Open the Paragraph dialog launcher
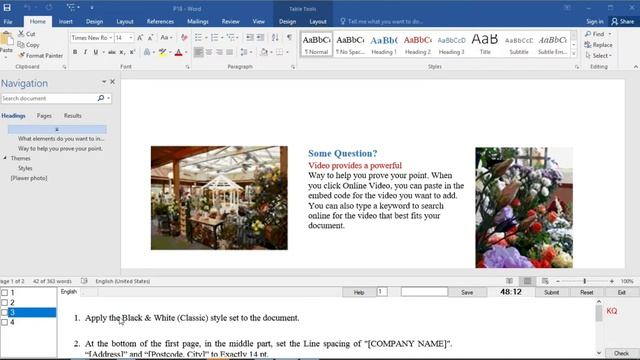The width and height of the screenshot is (640, 360). point(293,67)
